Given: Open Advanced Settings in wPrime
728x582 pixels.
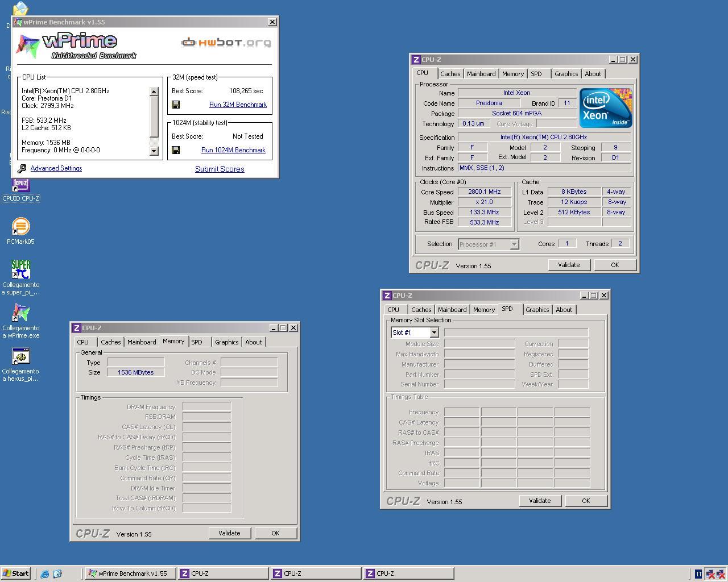Looking at the screenshot, I should pyautogui.click(x=56, y=168).
